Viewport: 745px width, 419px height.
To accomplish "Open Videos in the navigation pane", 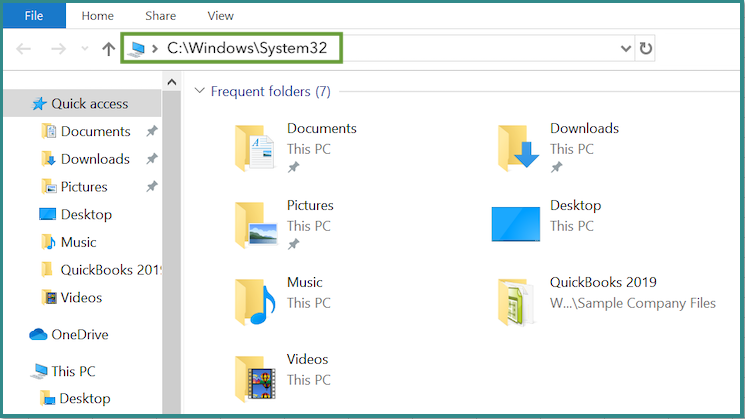I will (81, 297).
